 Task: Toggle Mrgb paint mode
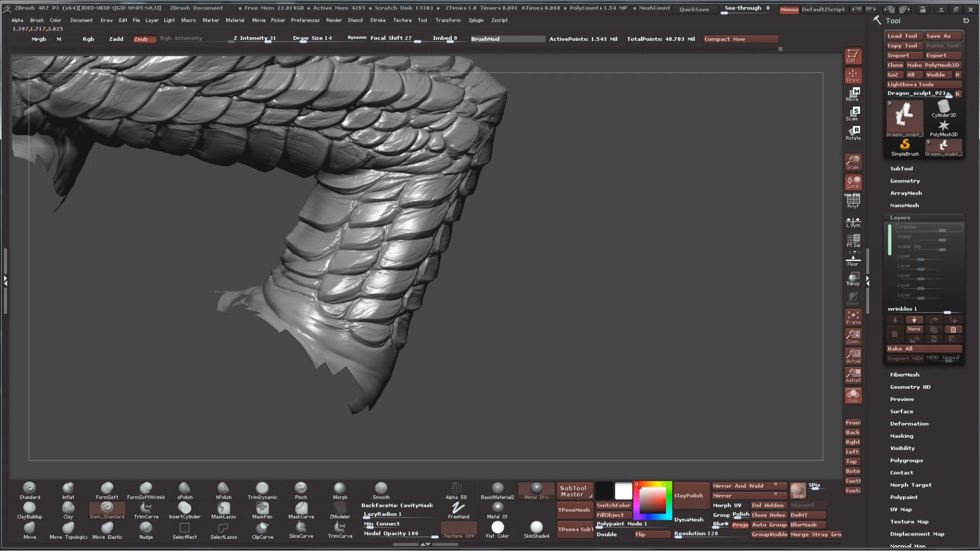click(38, 39)
